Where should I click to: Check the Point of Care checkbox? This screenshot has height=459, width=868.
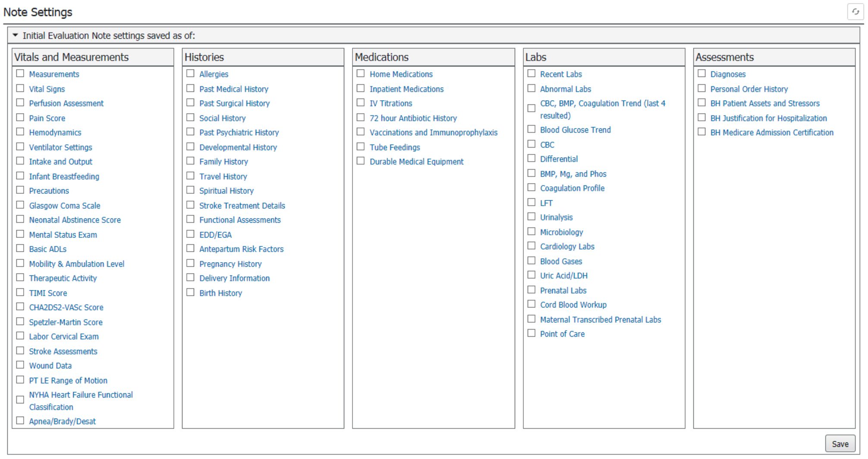[531, 333]
